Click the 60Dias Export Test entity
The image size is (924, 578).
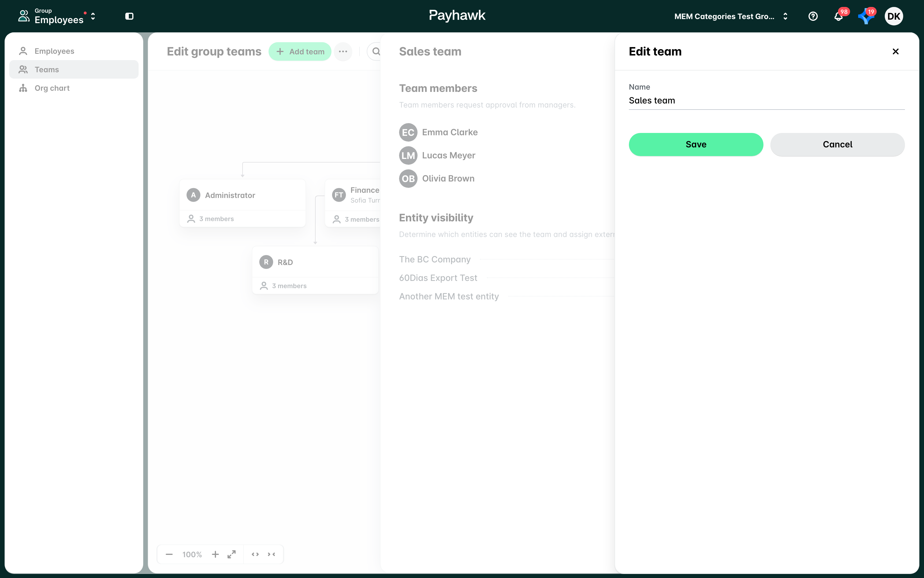point(507,278)
